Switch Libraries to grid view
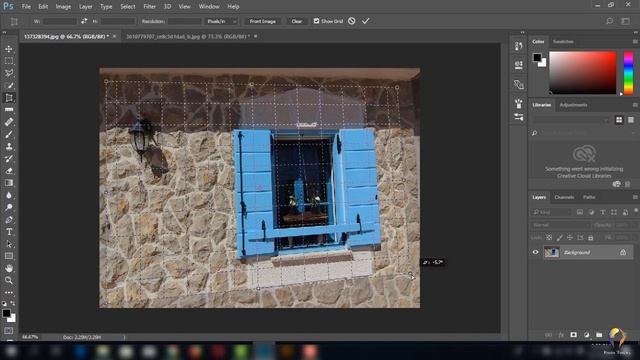The width and height of the screenshot is (640, 360). pos(619,120)
